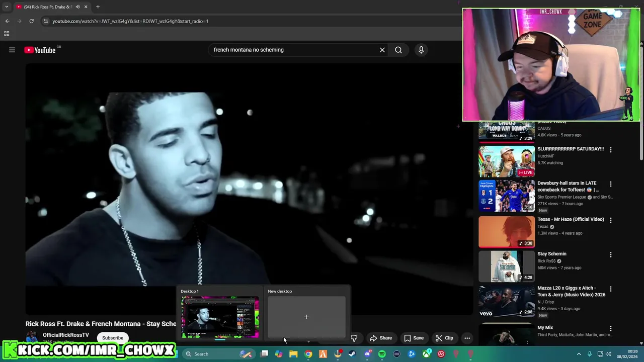Screen dimensions: 644x362
Task: Open Mazza L20 x Giggs x Aitch title
Action: pos(572,291)
